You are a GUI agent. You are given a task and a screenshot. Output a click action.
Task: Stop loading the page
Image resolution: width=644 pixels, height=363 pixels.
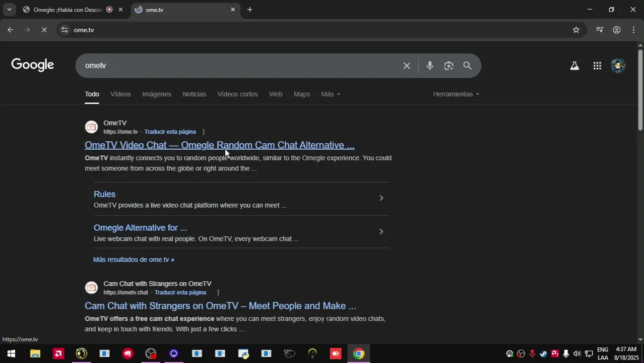click(x=44, y=30)
